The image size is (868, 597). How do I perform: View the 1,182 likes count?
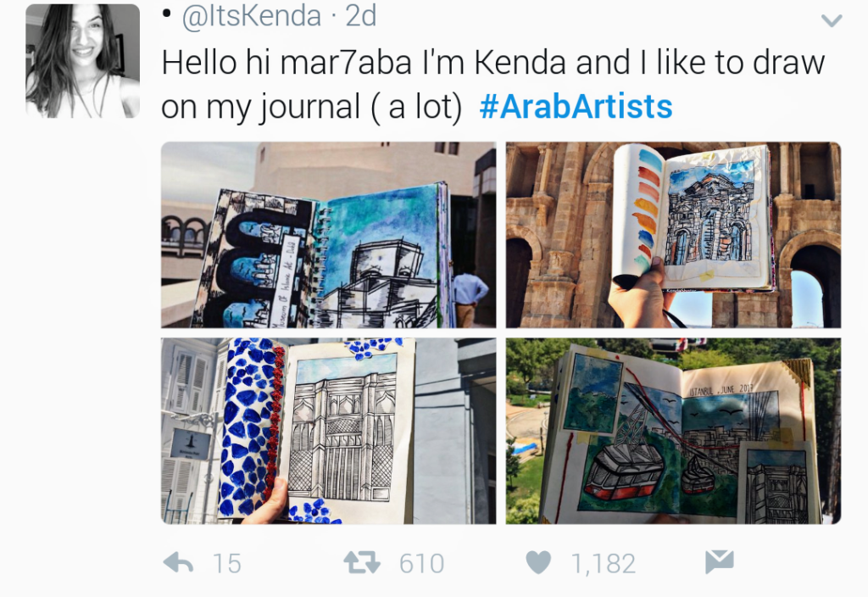coord(603,563)
